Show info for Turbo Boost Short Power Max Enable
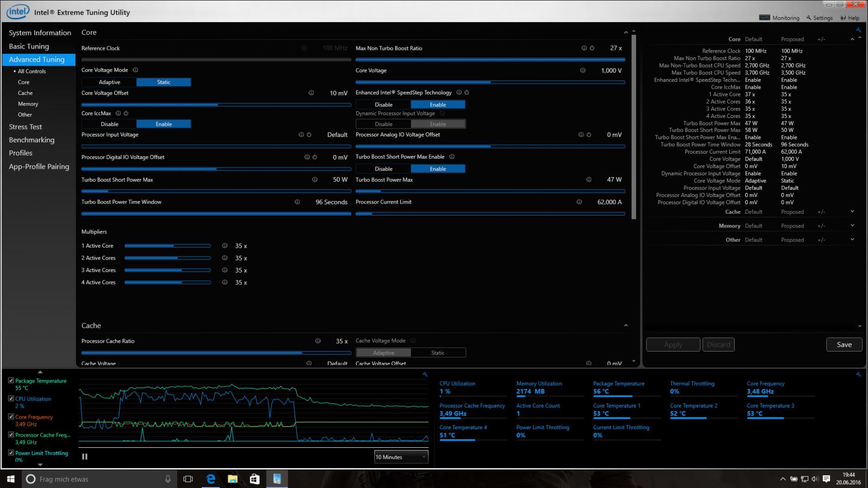This screenshot has width=868, height=488. (452, 157)
